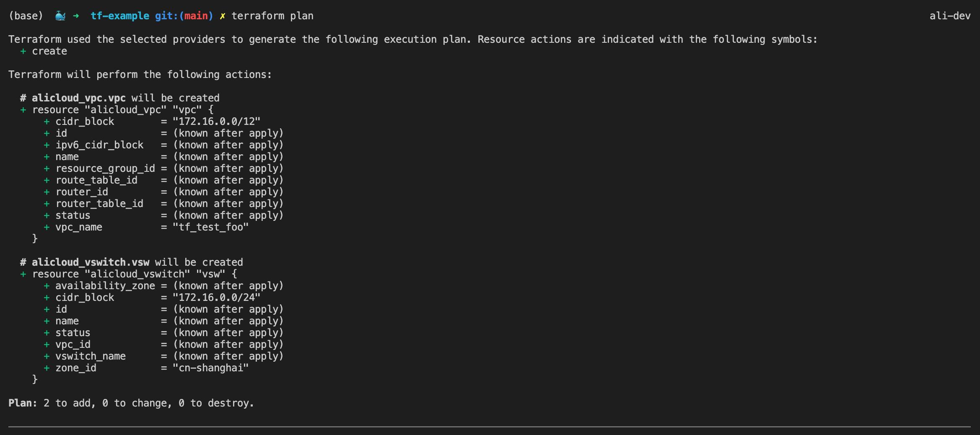Screen dimensions: 980x435
Task: Click the green arrow prompt symbol
Action: [76, 16]
